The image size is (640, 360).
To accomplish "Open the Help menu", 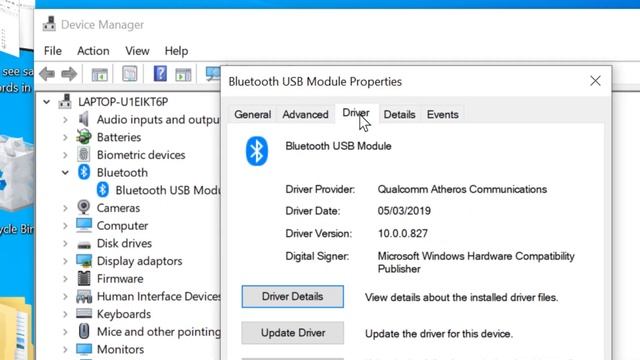I will (176, 51).
